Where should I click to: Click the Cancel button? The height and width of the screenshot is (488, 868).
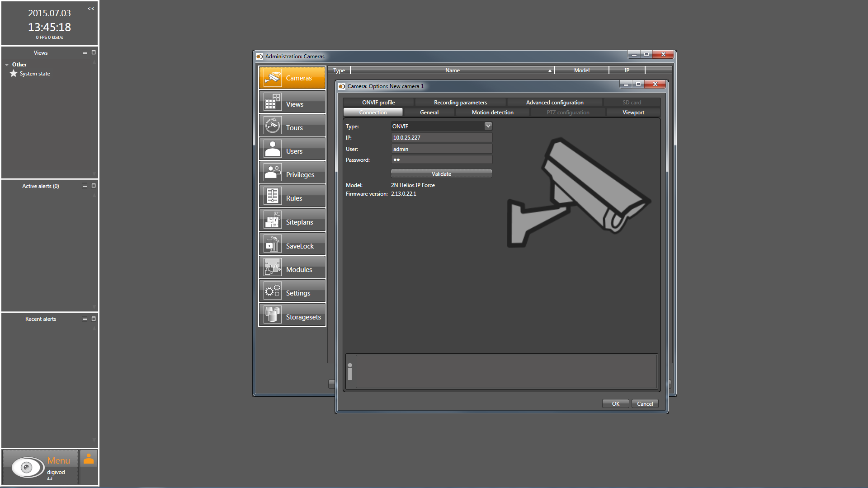(645, 404)
